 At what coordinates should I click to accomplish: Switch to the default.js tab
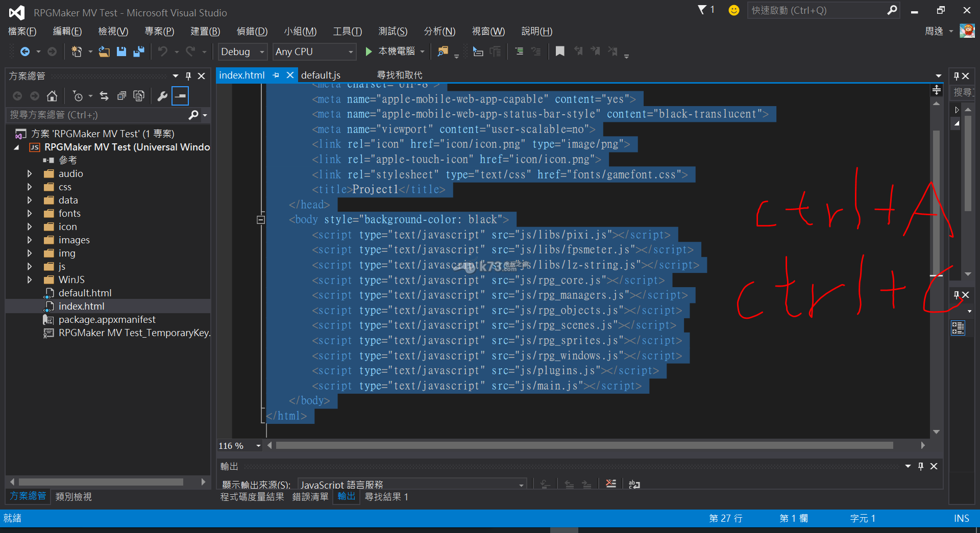point(321,75)
